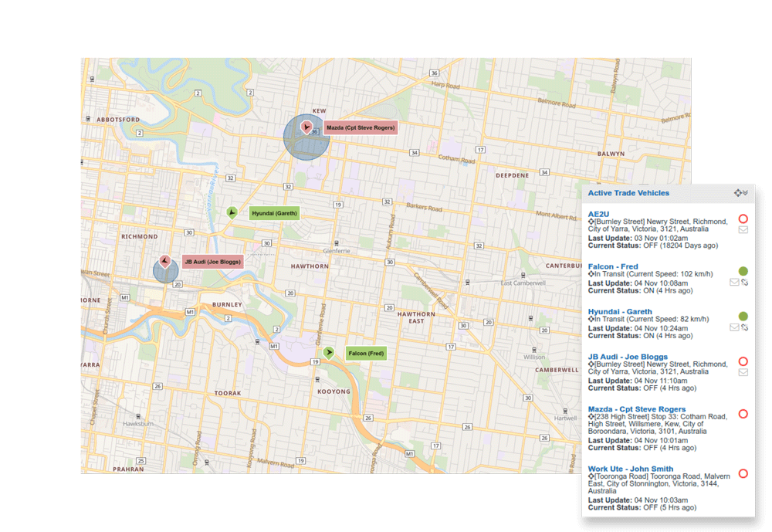The height and width of the screenshot is (532, 772).
Task: Click the locate crosshair beside Falcon In Transit
Action: [591, 274]
